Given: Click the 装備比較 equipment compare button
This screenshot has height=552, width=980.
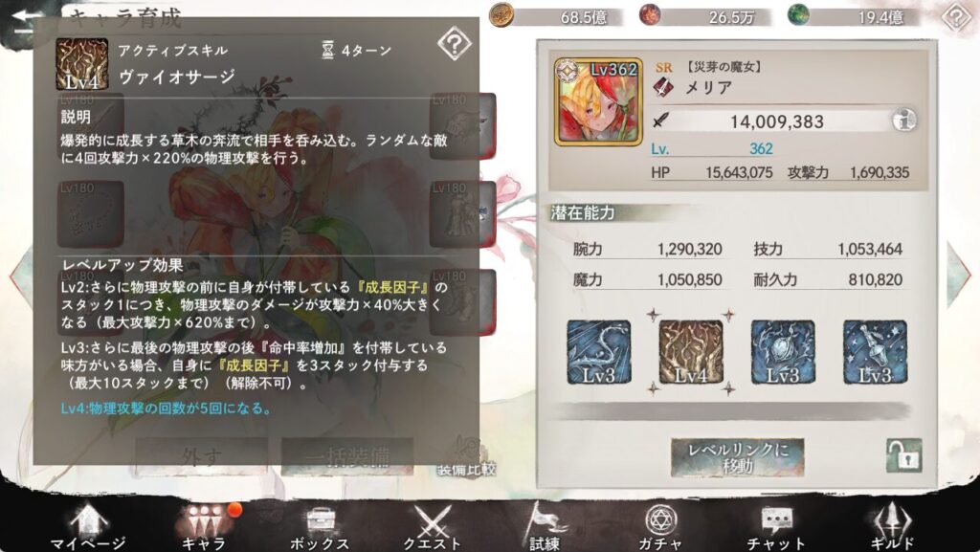Looking at the screenshot, I should tap(466, 458).
